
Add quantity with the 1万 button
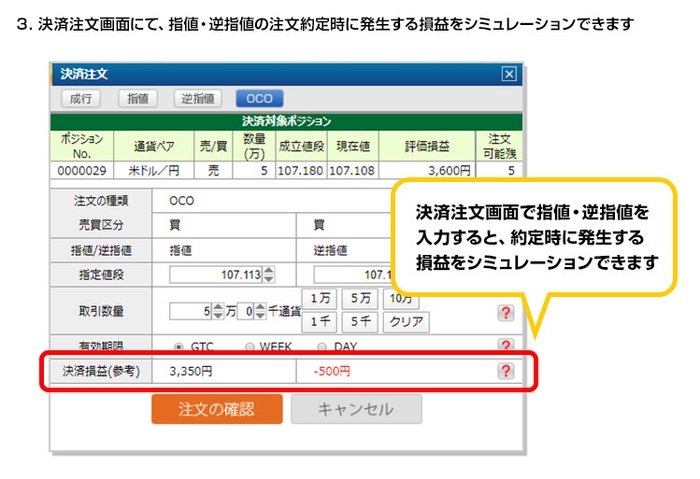[x=321, y=299]
